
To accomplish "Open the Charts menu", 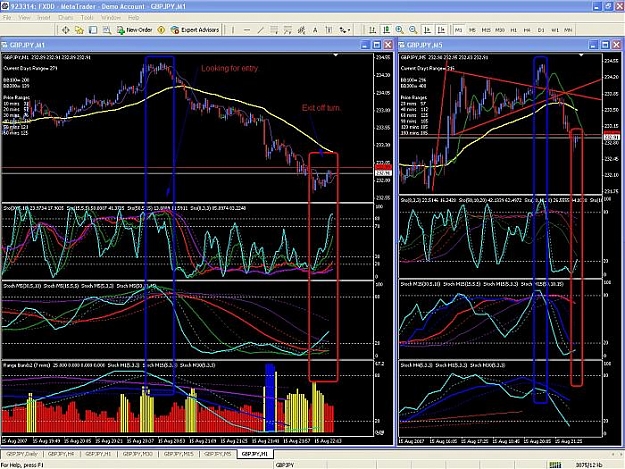I will (x=65, y=18).
